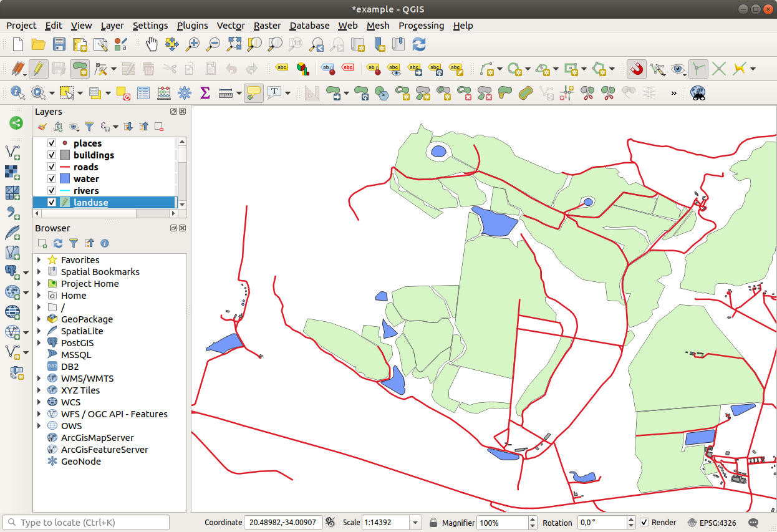
Task: Click the Pan Map hand tool
Action: pyautogui.click(x=152, y=44)
